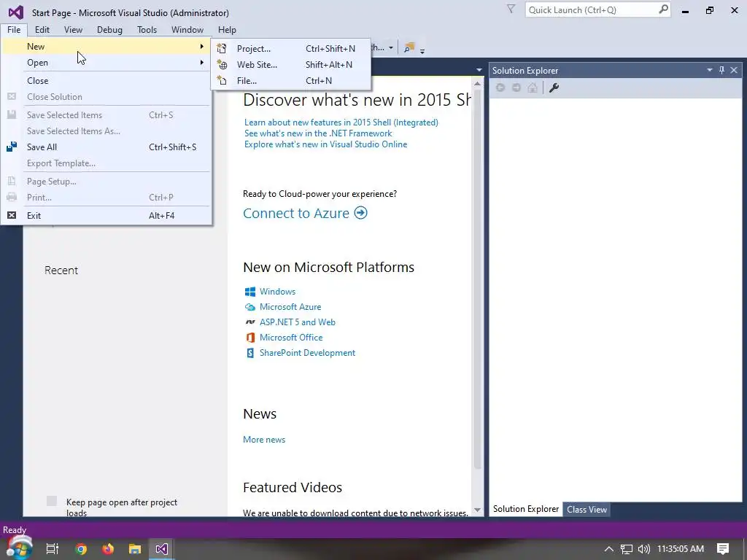The width and height of the screenshot is (747, 560).
Task: Toggle Keep page open after project loads
Action: (x=52, y=501)
